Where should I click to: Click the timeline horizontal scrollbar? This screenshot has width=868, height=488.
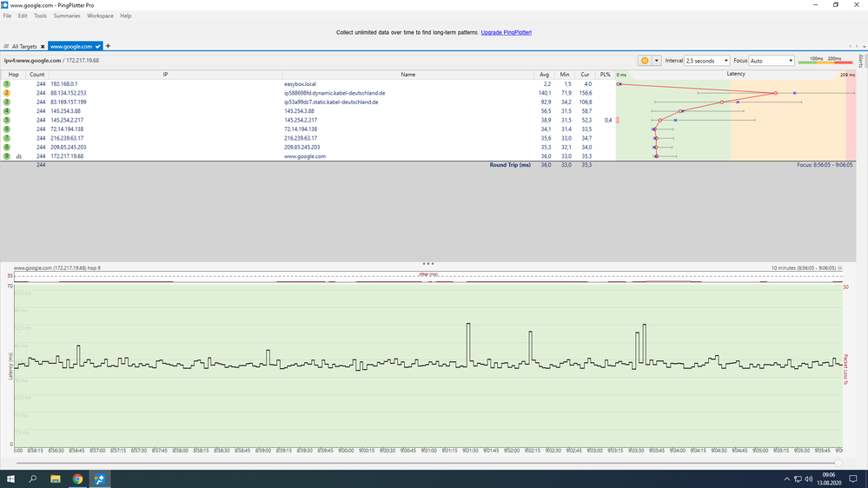[x=426, y=463]
